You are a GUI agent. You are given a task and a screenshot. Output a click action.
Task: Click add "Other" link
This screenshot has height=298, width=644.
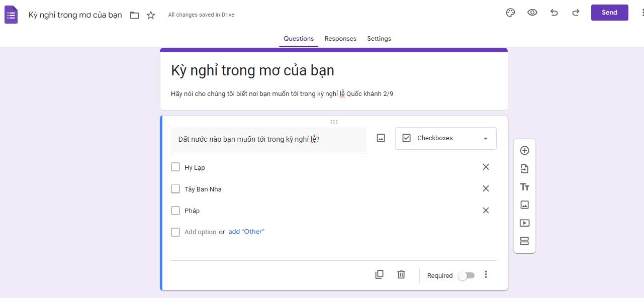(x=246, y=232)
